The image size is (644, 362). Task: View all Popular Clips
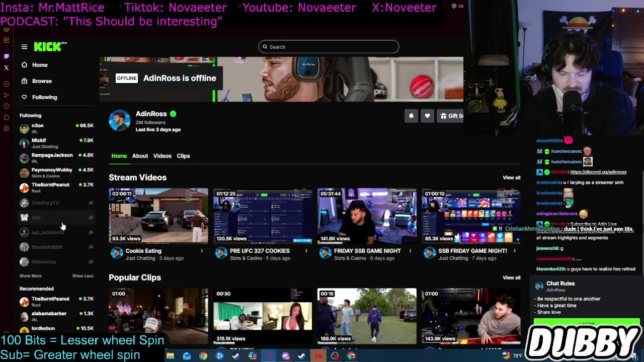coord(511,278)
